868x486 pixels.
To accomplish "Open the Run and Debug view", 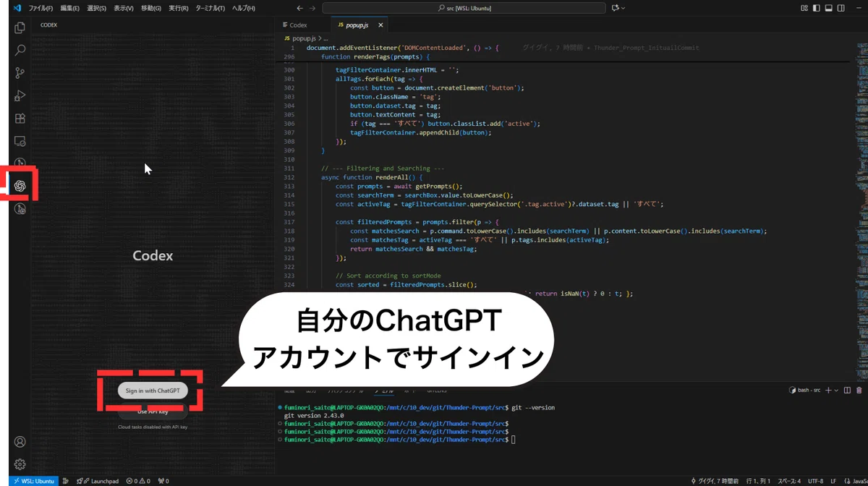I will [20, 95].
